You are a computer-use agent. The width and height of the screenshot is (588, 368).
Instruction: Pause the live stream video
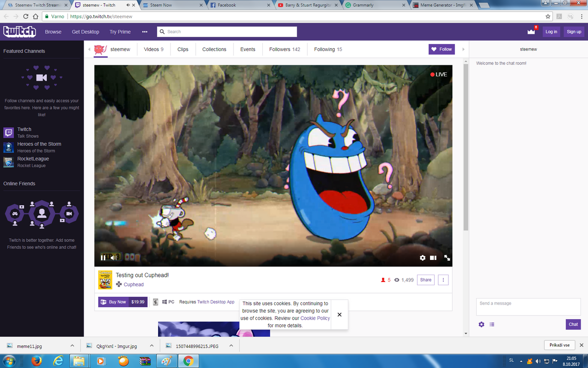point(103,258)
